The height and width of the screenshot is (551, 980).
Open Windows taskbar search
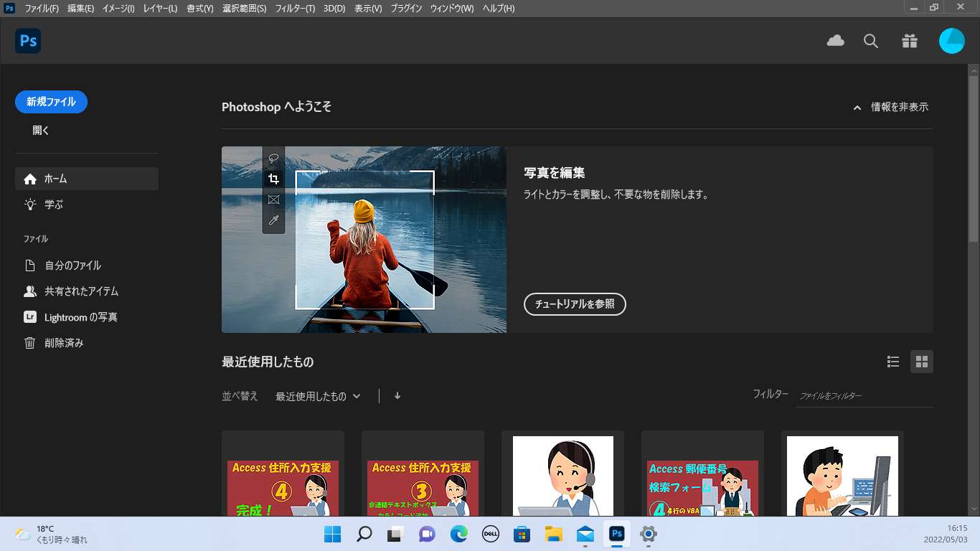click(x=364, y=534)
